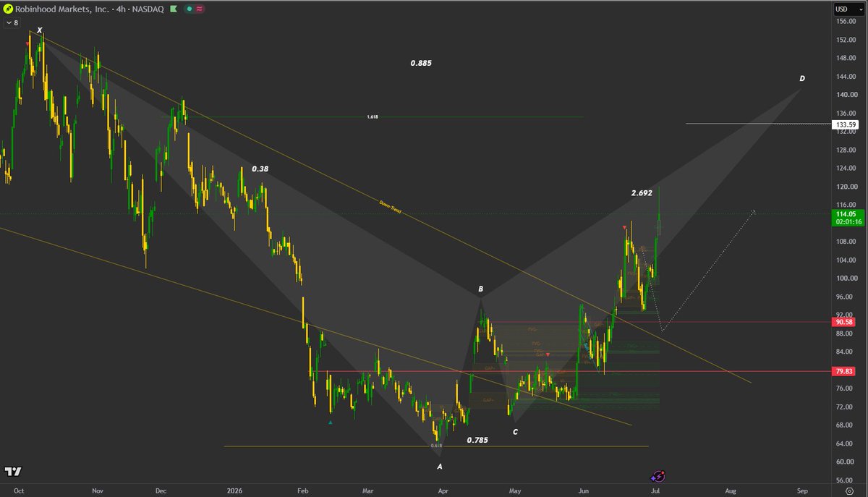
Task: Select the 133.59 price label
Action: click(846, 124)
